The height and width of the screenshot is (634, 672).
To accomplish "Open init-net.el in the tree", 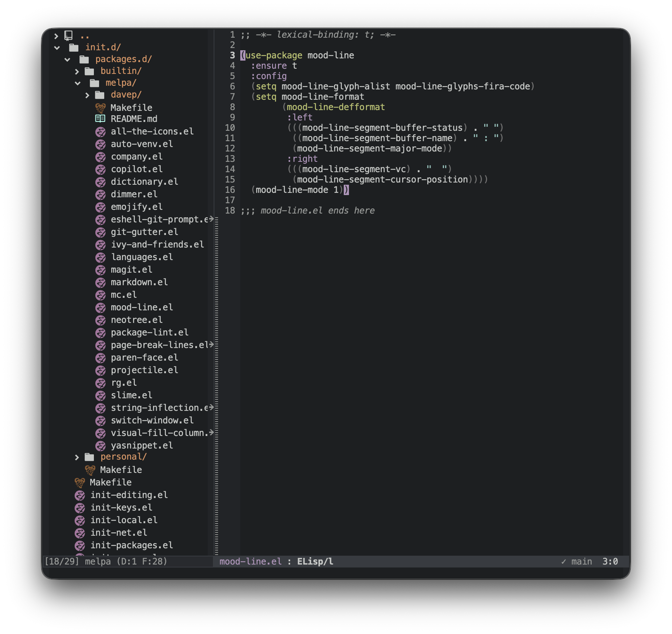I will [x=119, y=533].
